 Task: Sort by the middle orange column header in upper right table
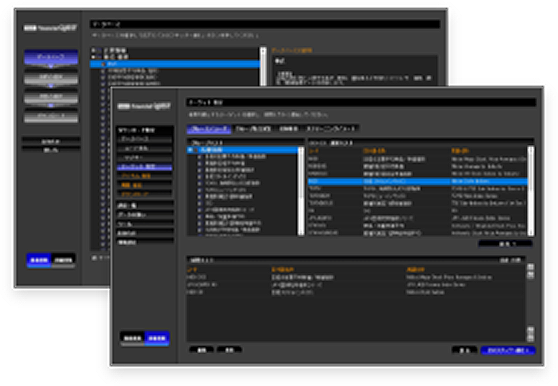click(374, 151)
